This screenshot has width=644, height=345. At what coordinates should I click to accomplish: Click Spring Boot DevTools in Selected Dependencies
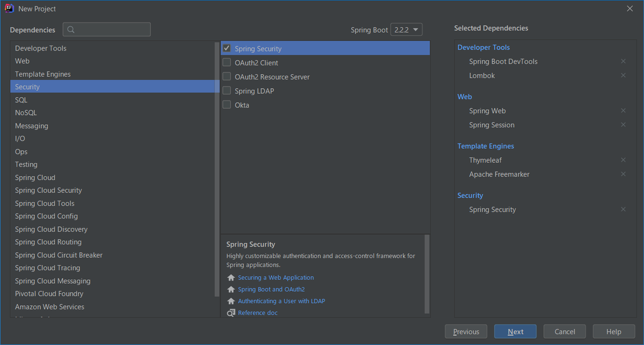coord(503,61)
